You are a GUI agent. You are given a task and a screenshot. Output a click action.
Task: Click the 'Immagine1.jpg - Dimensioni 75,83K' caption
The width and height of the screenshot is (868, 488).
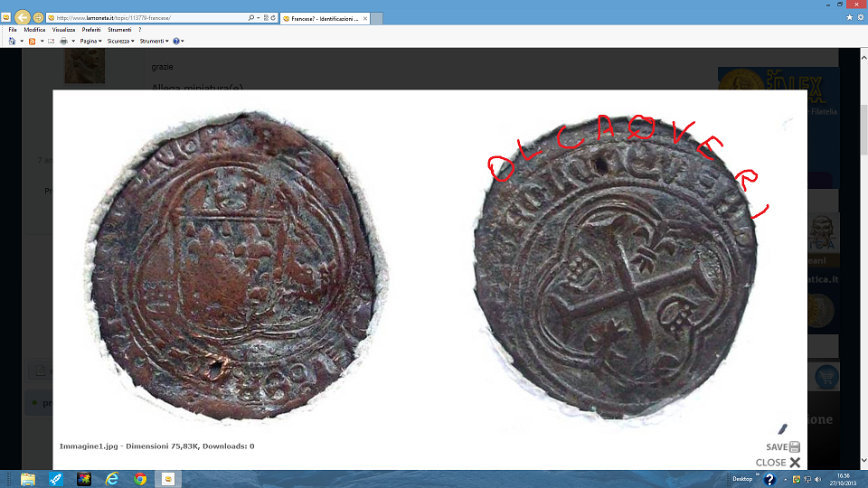(156, 446)
